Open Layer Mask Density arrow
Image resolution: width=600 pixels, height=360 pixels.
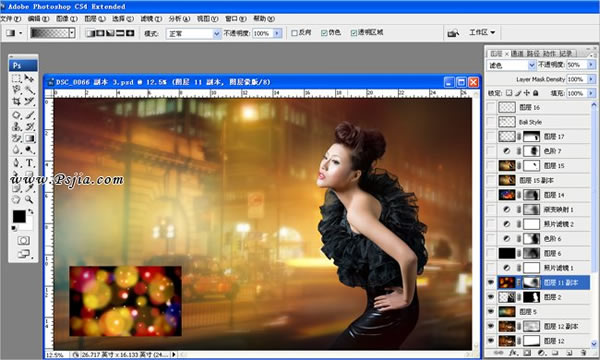[592, 79]
